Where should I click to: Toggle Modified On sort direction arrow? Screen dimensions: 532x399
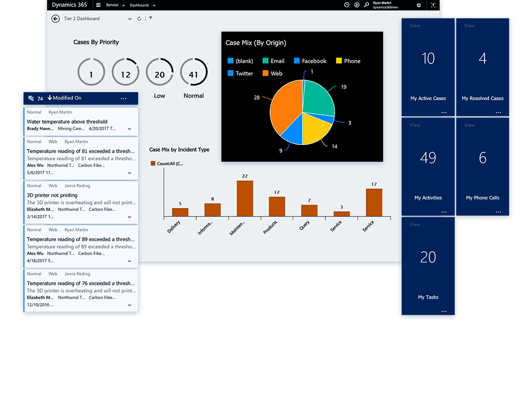click(x=50, y=98)
